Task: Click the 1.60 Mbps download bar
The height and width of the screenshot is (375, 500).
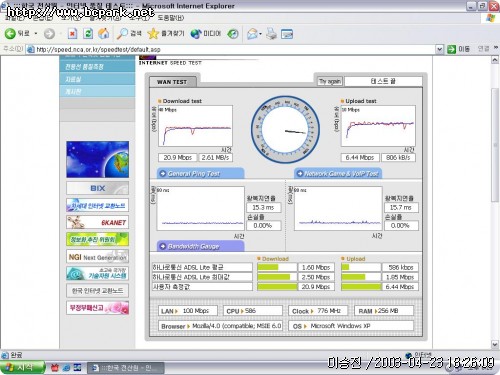Action: pyautogui.click(x=277, y=267)
